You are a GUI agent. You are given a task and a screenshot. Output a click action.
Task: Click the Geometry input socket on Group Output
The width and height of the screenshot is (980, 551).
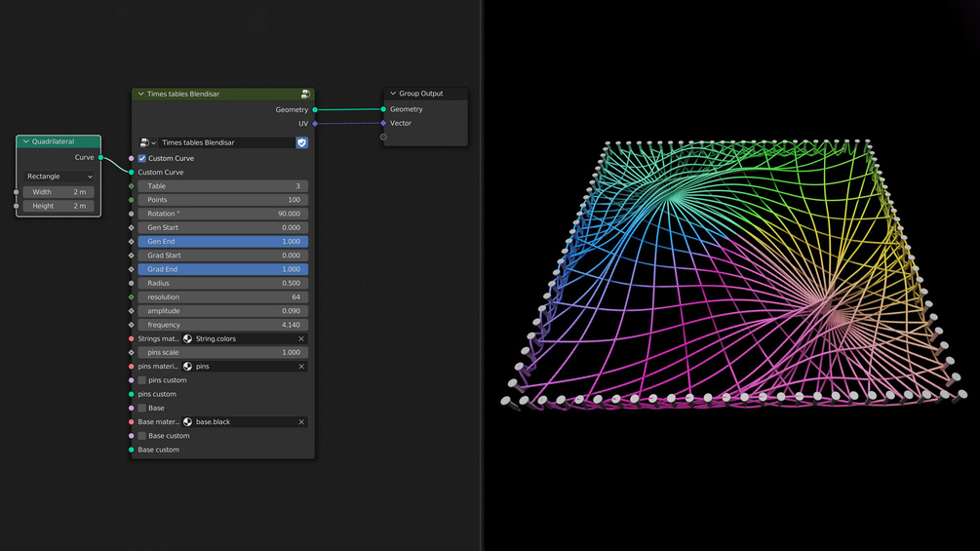[x=383, y=108]
